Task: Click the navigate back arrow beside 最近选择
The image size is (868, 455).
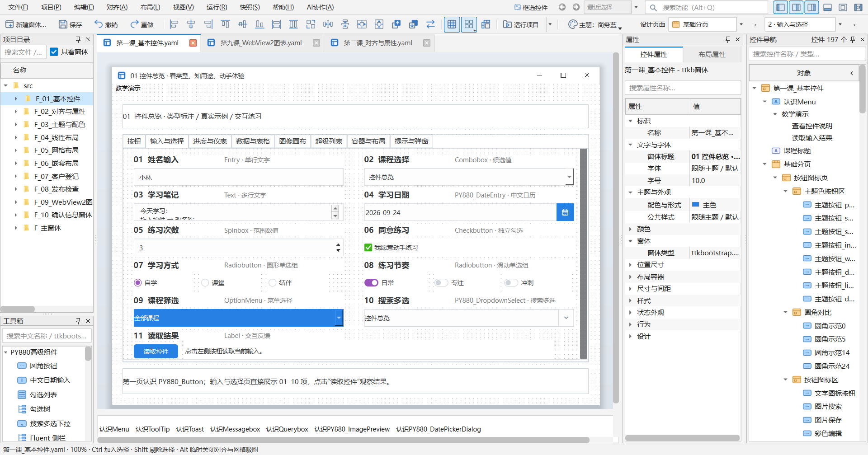Action: pyautogui.click(x=562, y=7)
